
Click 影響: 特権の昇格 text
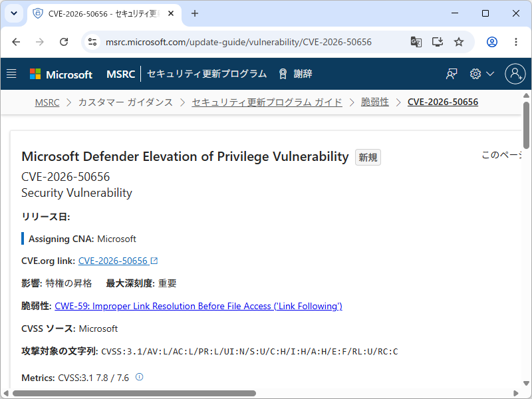[57, 283]
